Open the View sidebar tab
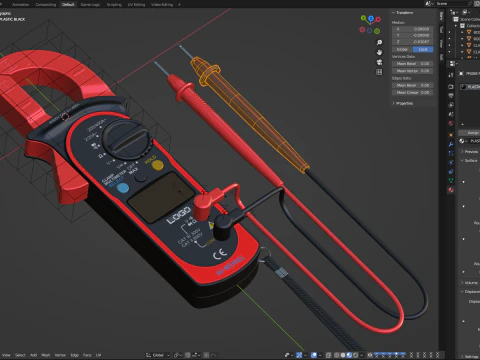The width and height of the screenshot is (480, 360). (441, 43)
